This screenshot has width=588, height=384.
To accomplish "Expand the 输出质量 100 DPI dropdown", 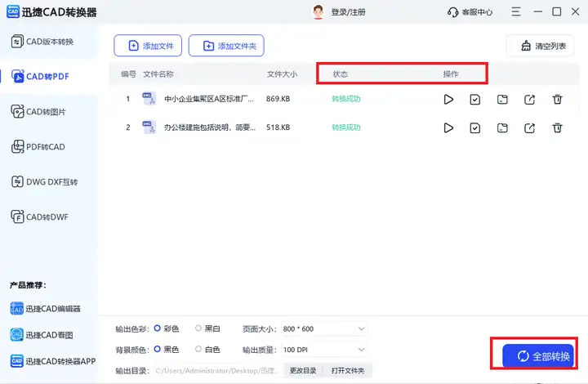I will click(x=324, y=350).
